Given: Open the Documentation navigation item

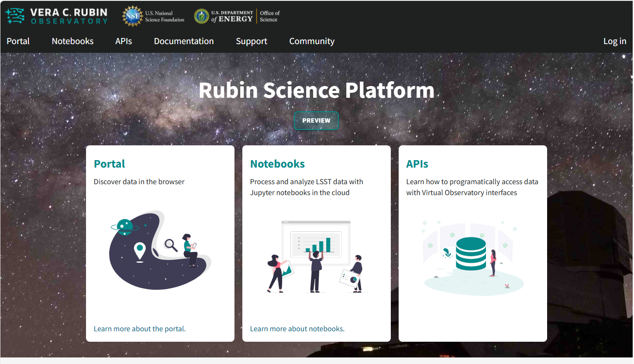Looking at the screenshot, I should point(184,41).
